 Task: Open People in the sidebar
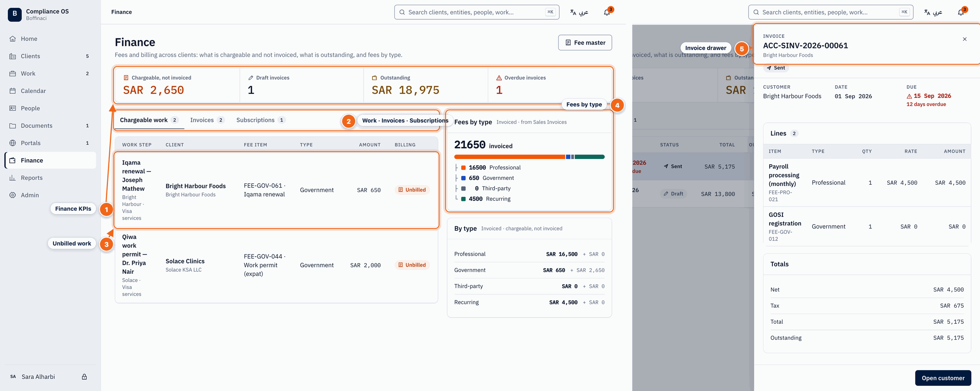pyautogui.click(x=50, y=108)
